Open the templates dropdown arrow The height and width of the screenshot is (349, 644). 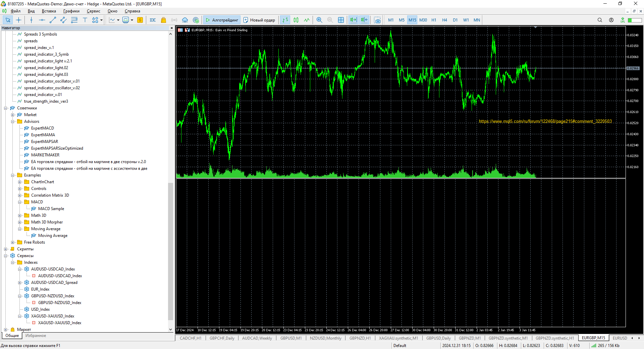132,20
